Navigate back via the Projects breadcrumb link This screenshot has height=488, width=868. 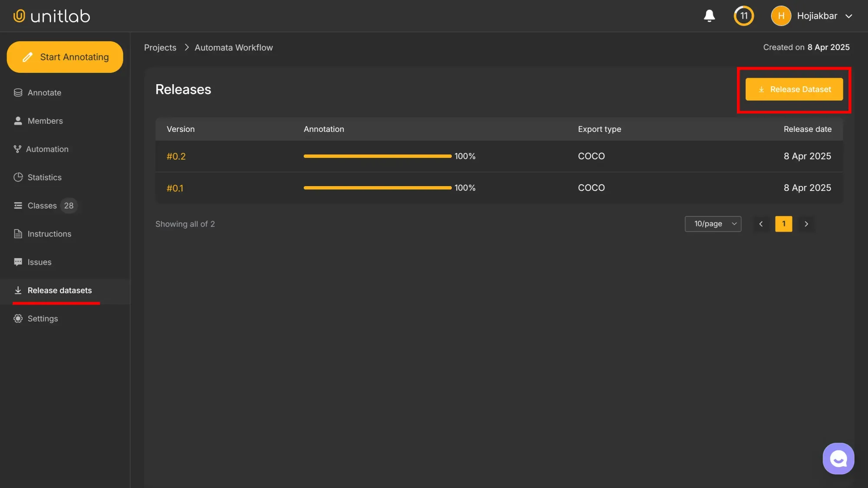pos(160,47)
